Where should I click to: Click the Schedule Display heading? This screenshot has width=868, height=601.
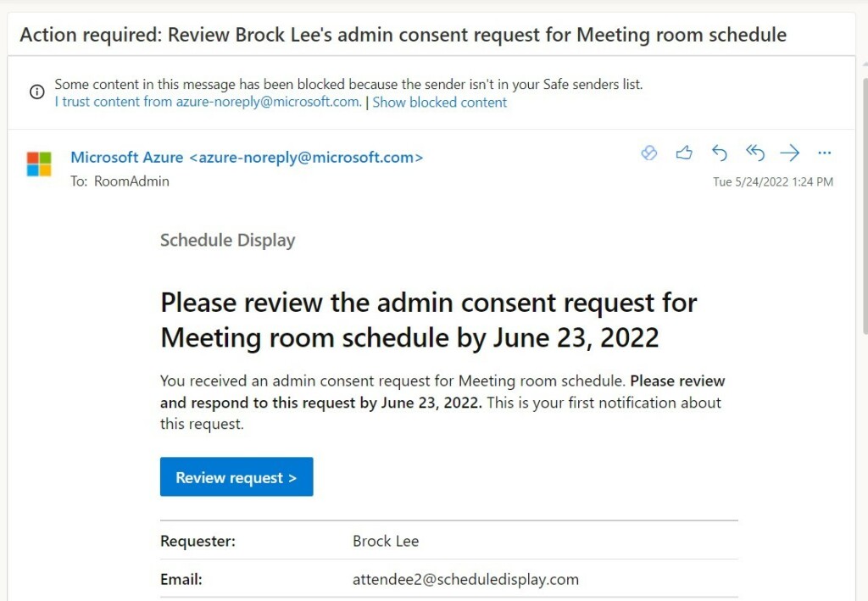click(227, 240)
